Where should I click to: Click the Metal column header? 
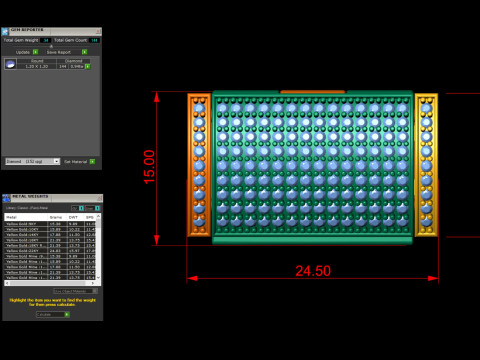pyautogui.click(x=26, y=217)
